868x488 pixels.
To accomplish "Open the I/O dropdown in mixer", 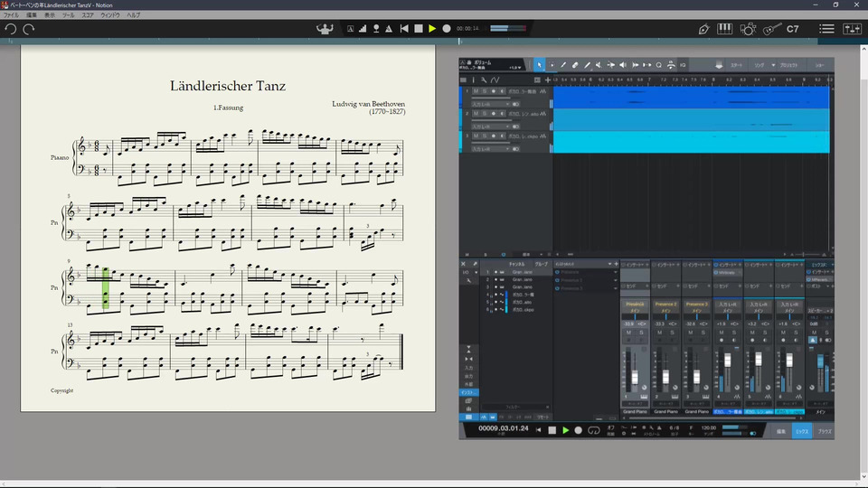I will click(469, 272).
